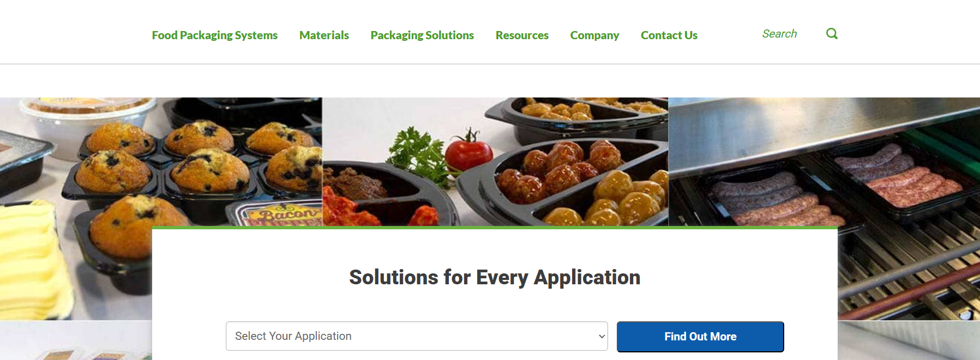Visit the Contact Us page
The height and width of the screenshot is (360, 980).
pos(669,35)
